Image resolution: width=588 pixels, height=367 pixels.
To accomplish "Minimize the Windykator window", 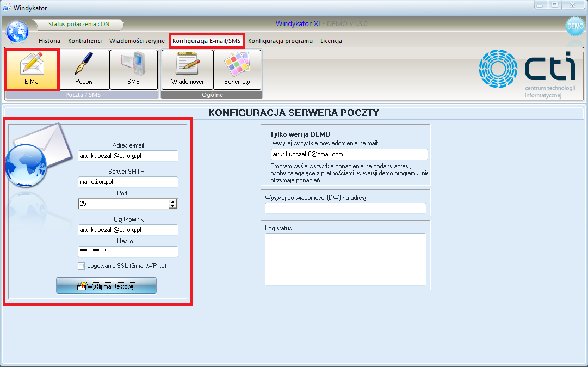I will click(x=540, y=5).
